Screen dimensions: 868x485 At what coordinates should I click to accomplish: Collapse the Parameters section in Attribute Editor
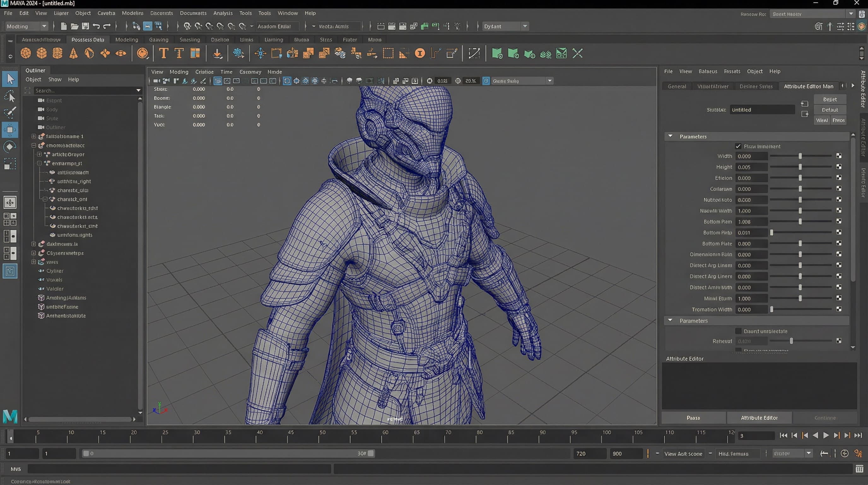(671, 136)
